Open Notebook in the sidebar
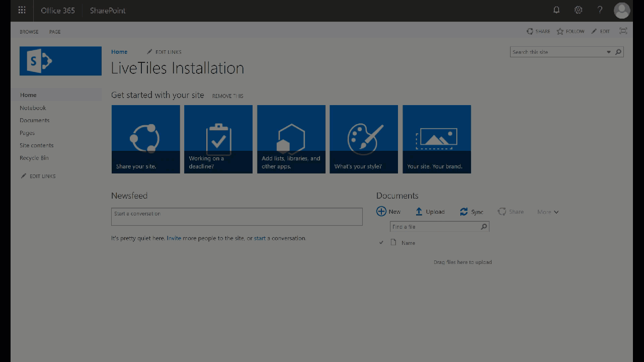Viewport: 644px width, 362px height. pyautogui.click(x=33, y=108)
